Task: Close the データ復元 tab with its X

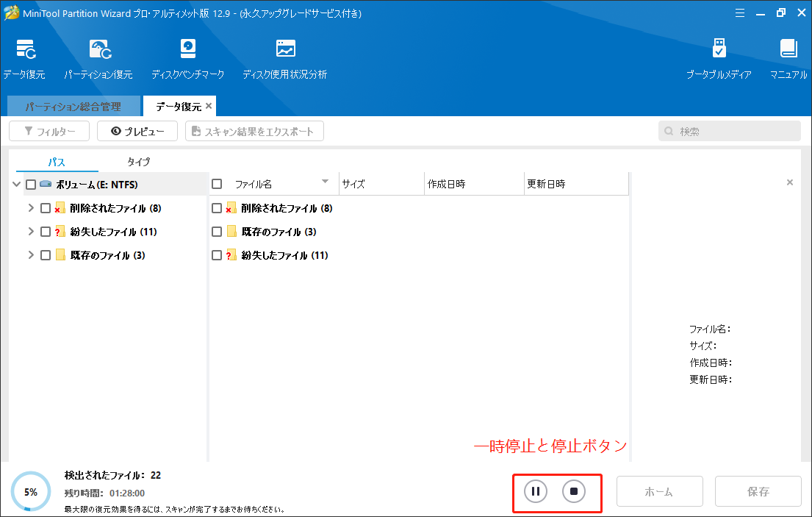Action: [209, 106]
